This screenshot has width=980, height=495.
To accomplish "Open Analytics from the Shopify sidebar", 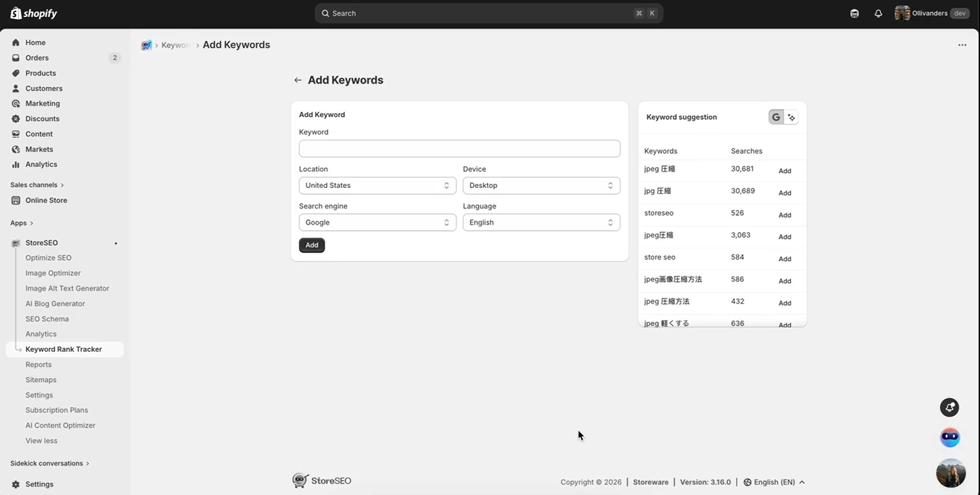I will pos(42,164).
